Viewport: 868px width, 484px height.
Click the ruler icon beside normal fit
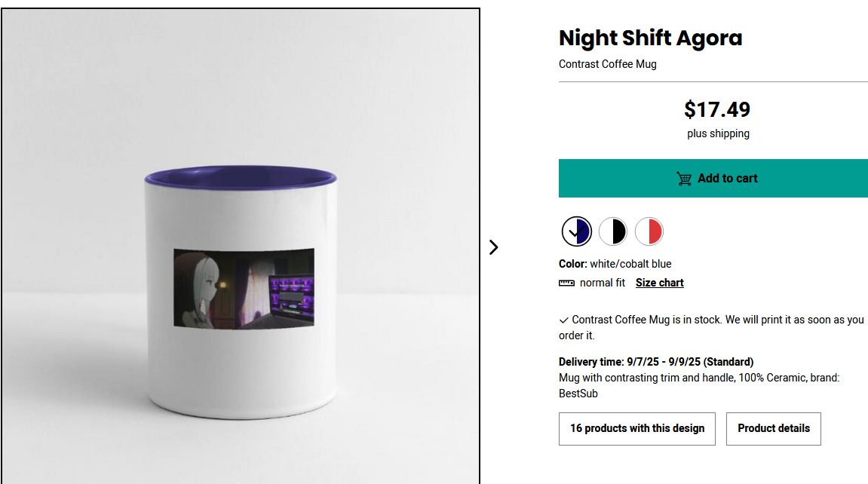[x=566, y=283]
